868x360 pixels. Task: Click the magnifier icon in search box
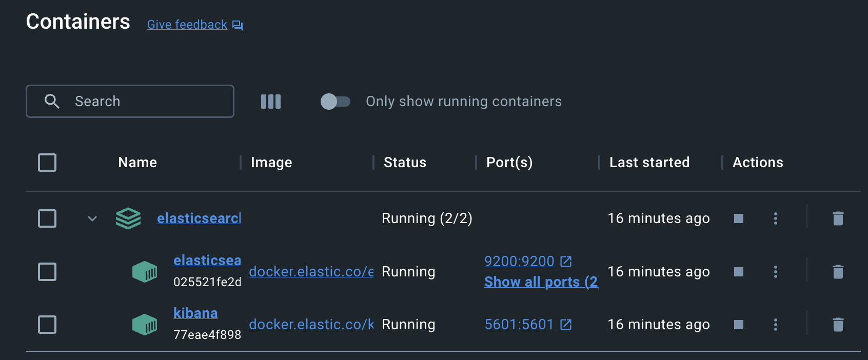click(52, 101)
